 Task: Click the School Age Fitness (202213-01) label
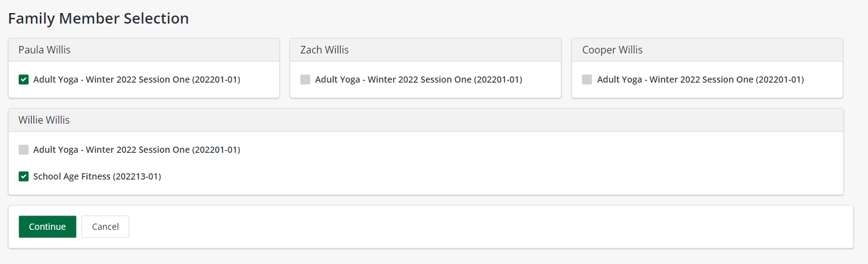(x=97, y=176)
